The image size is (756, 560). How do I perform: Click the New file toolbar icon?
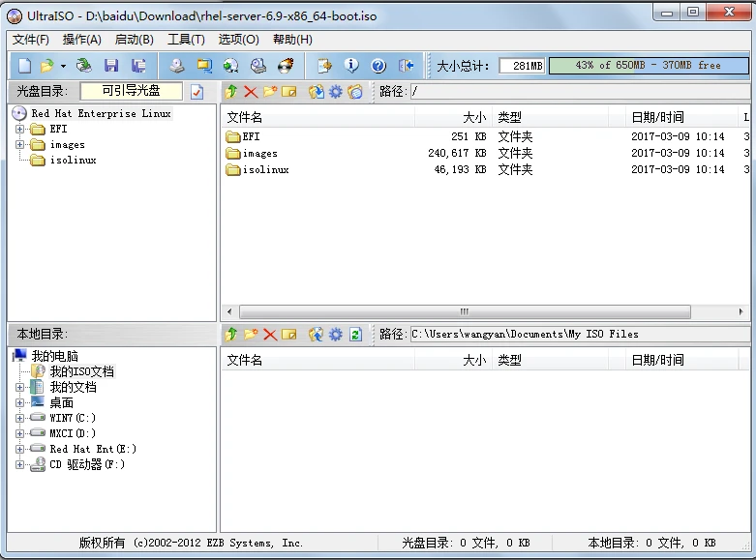click(x=24, y=66)
